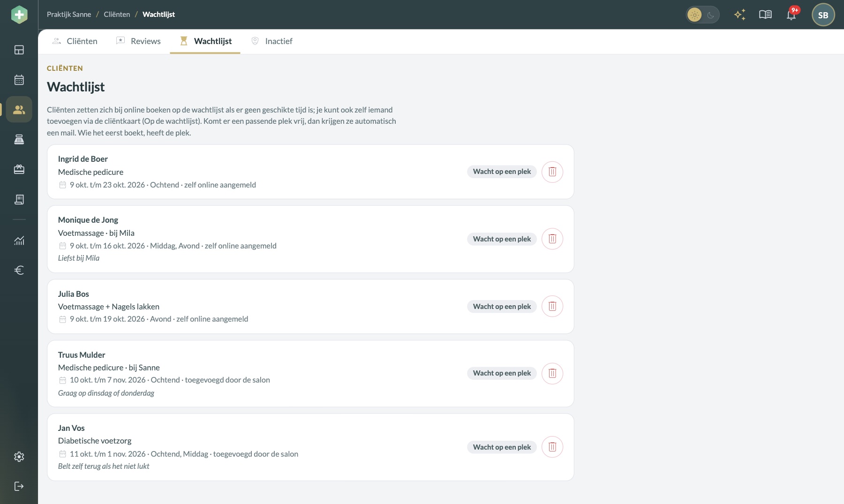The height and width of the screenshot is (504, 844).
Task: Click note 'Belt zelf terug als het niet lukt'
Action: coord(104,466)
